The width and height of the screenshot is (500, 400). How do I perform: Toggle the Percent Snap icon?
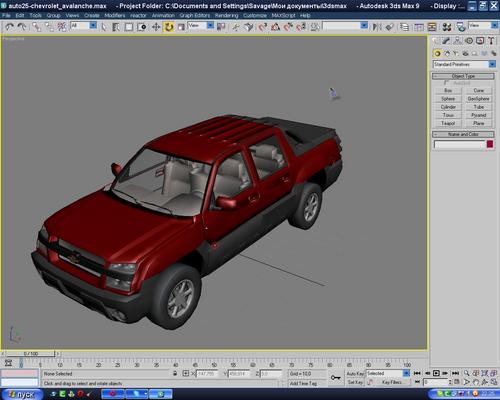288,27
